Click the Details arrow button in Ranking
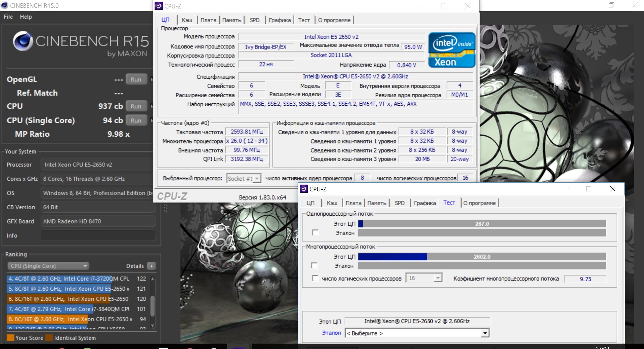644x349 pixels. click(x=152, y=266)
